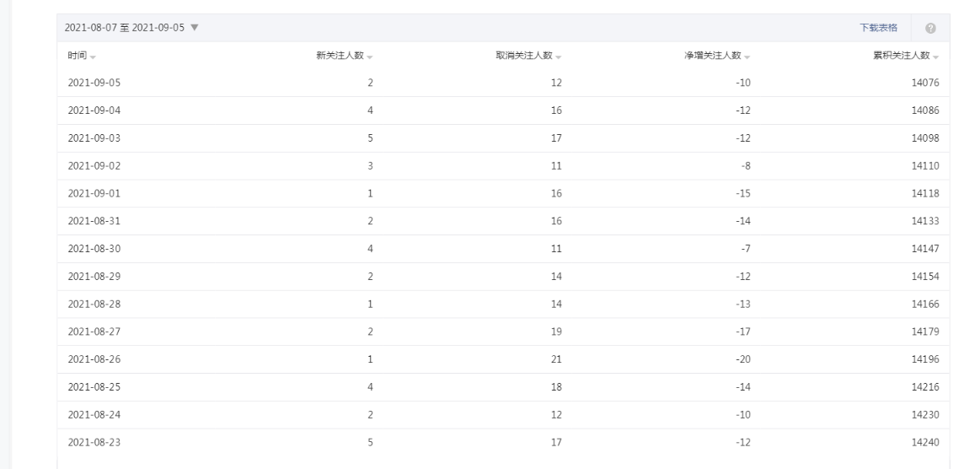Image resolution: width=980 pixels, height=469 pixels.
Task: Select the 2021-08-23 row date
Action: [x=94, y=442]
